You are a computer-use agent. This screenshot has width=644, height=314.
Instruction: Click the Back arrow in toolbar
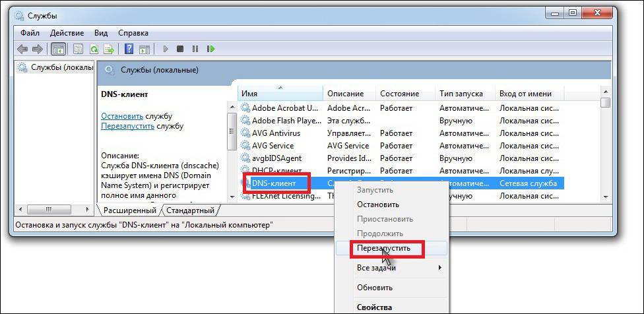click(22, 49)
